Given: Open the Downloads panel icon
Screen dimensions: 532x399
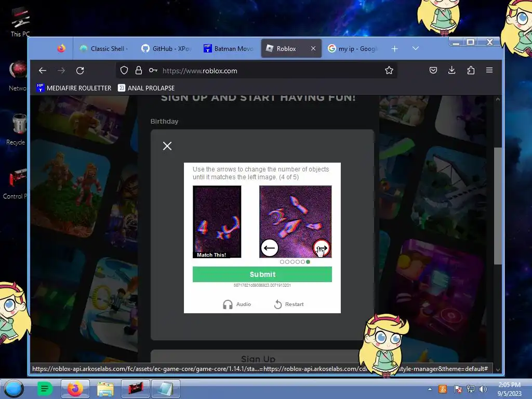Looking at the screenshot, I should coord(451,70).
